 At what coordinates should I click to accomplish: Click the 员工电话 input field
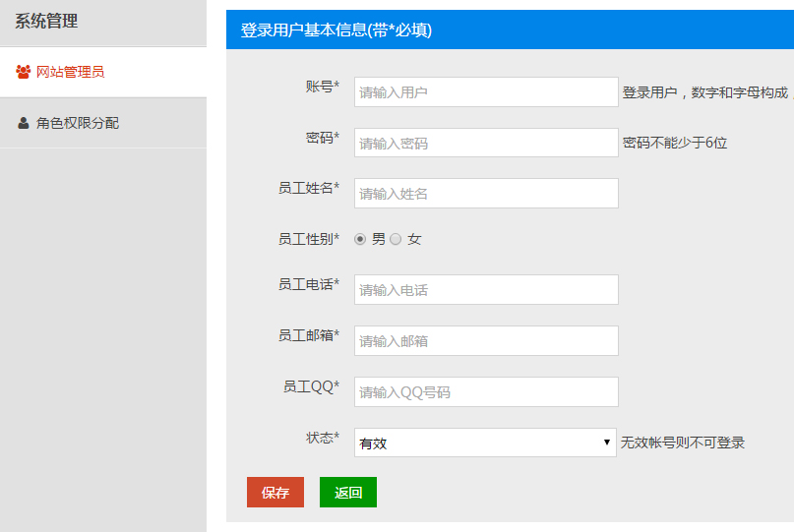(486, 290)
